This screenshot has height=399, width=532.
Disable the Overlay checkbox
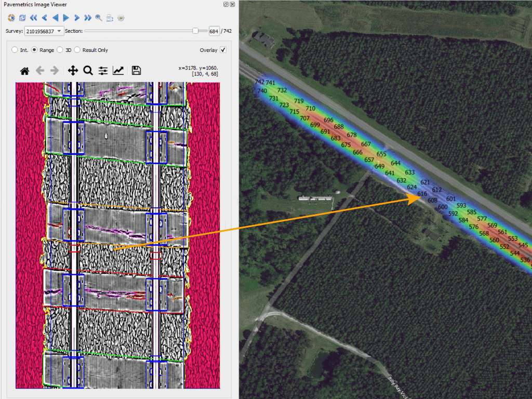[x=222, y=50]
